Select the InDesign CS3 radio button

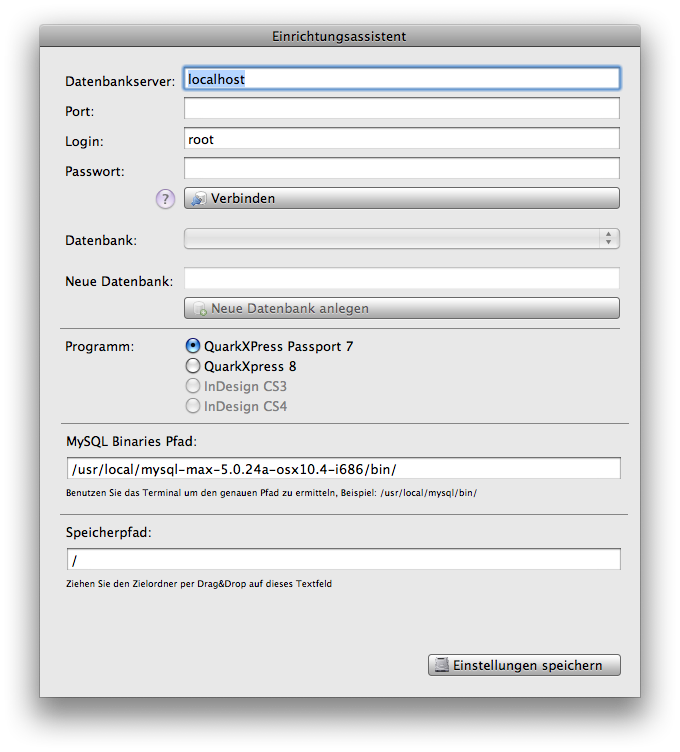194,386
